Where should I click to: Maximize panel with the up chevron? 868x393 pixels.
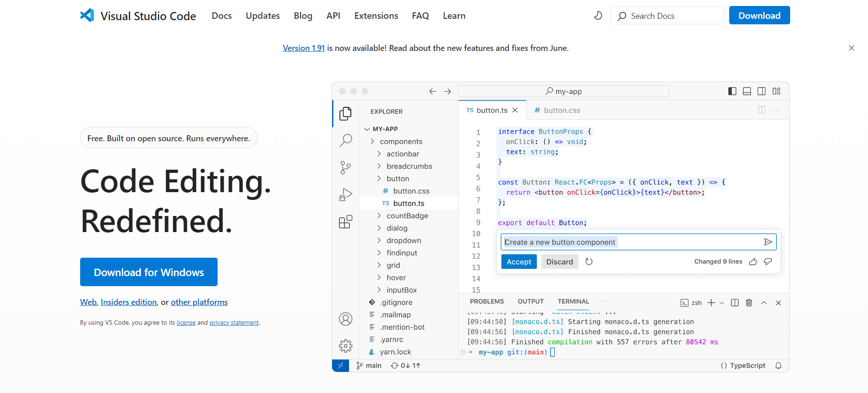tap(764, 303)
